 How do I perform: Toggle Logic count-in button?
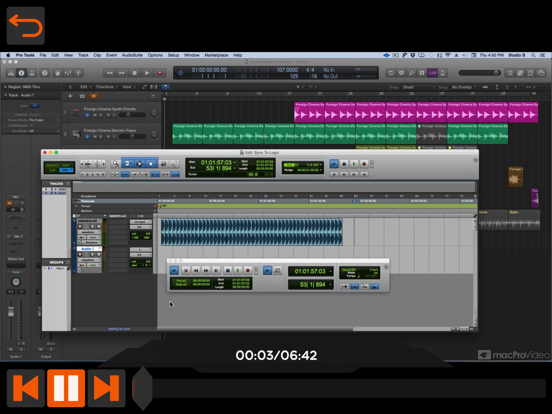[x=432, y=73]
